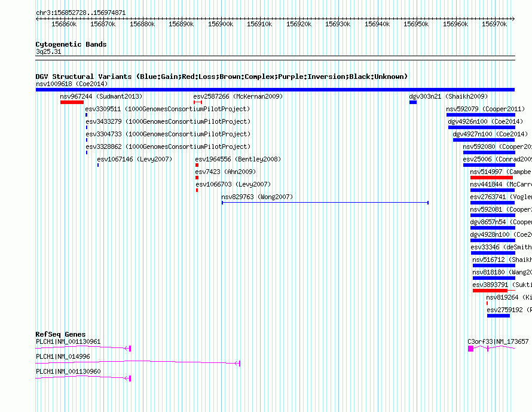Open the esv3309511 variant label

coord(103,109)
